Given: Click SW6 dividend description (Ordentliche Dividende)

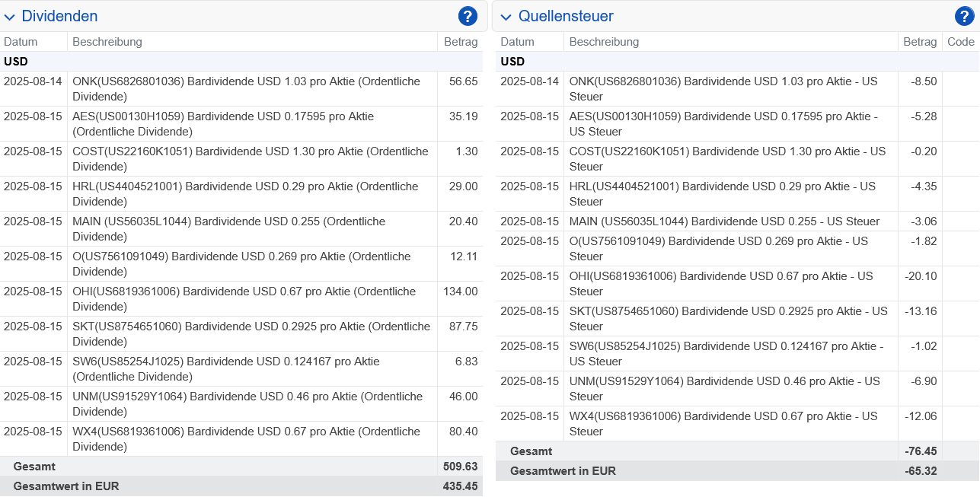Looking at the screenshot, I should point(226,369).
